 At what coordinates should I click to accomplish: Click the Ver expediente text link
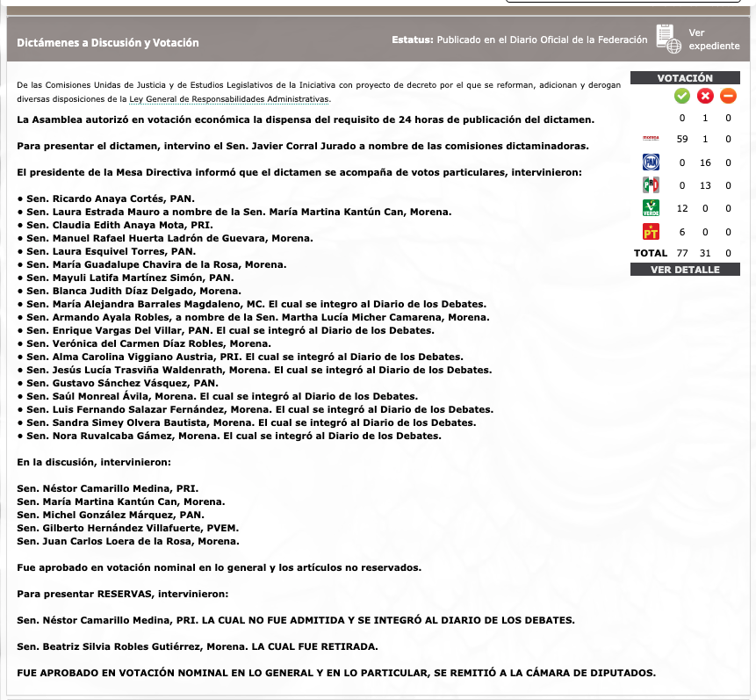(714, 39)
